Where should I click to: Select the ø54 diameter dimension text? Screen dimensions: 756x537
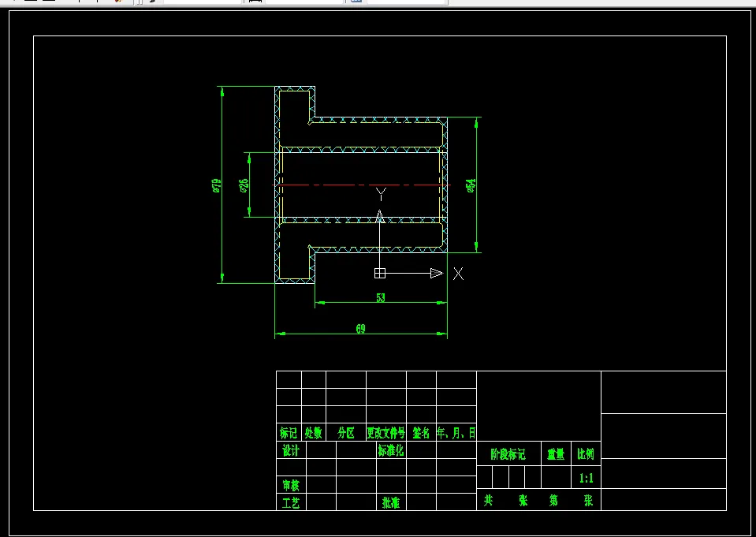point(471,186)
